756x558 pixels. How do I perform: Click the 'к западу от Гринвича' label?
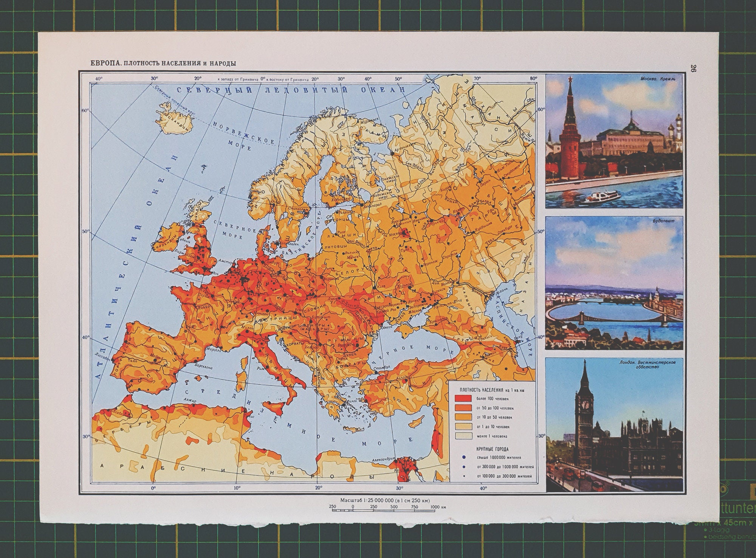(x=238, y=80)
